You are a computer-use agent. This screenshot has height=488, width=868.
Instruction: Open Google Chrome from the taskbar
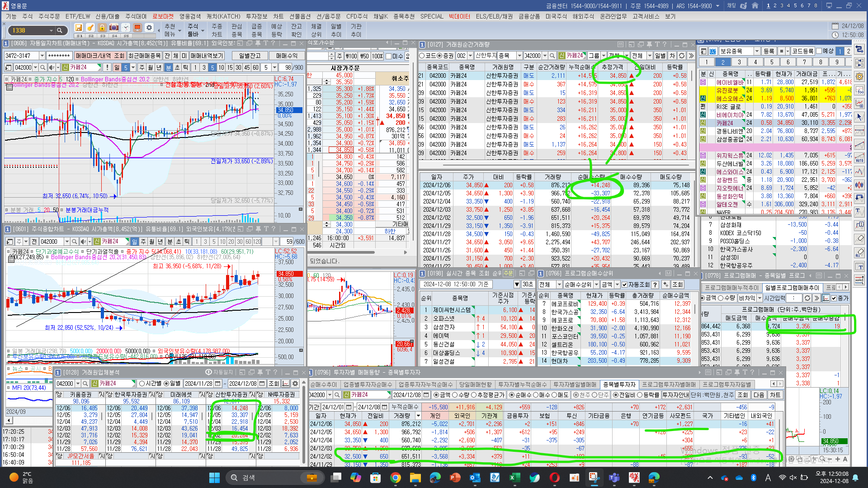[395, 478]
